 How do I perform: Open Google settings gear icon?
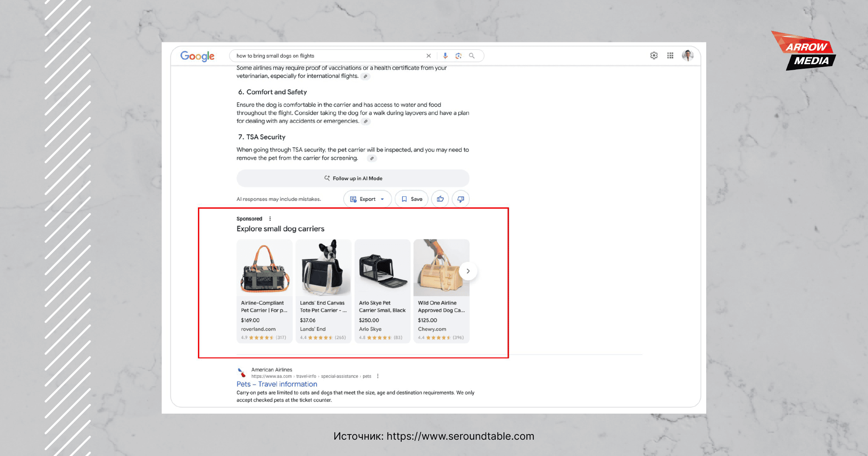coord(654,56)
